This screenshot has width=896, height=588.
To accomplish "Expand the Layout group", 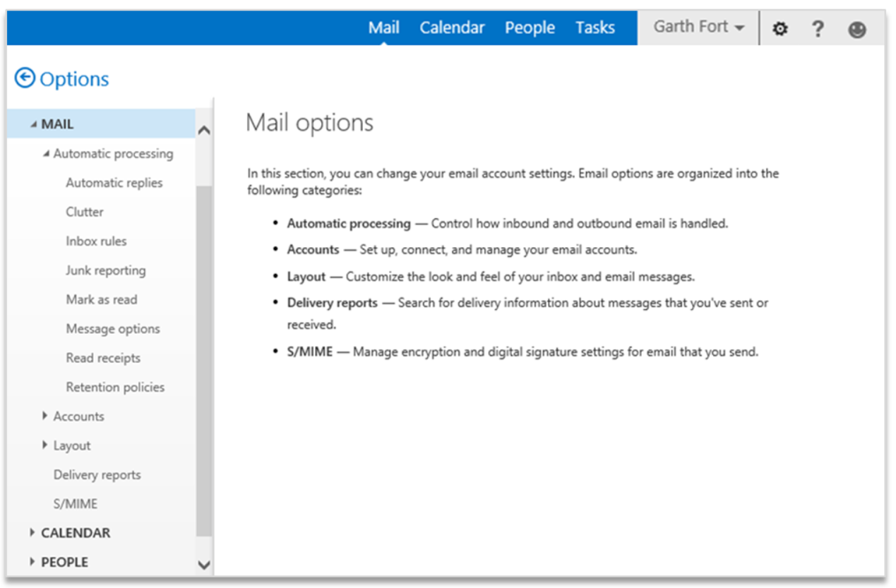I will click(46, 445).
